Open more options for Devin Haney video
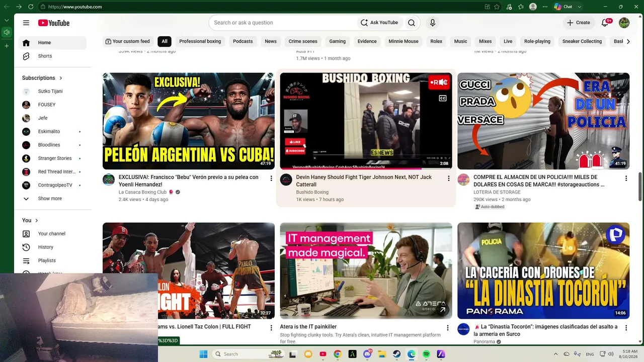This screenshot has height=362, width=644. 449,178
